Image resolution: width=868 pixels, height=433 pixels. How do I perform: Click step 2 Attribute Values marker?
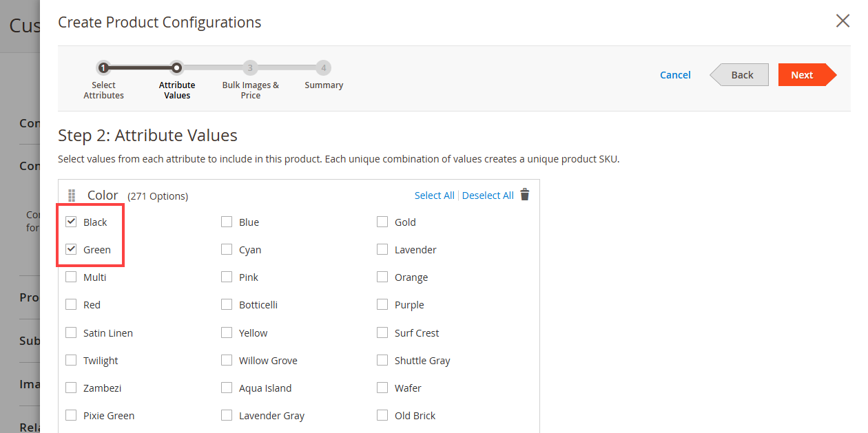(x=177, y=68)
